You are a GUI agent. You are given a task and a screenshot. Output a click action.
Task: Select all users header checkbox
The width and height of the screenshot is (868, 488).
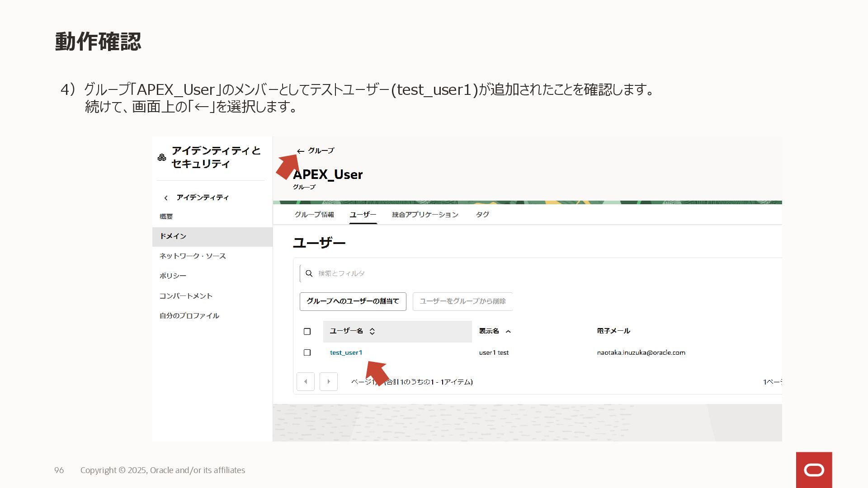307,332
